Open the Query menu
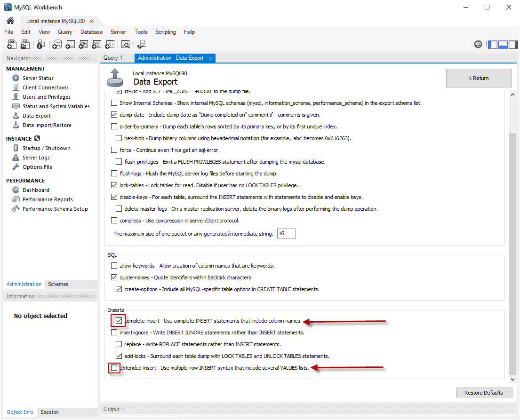520x420 pixels. coord(65,32)
